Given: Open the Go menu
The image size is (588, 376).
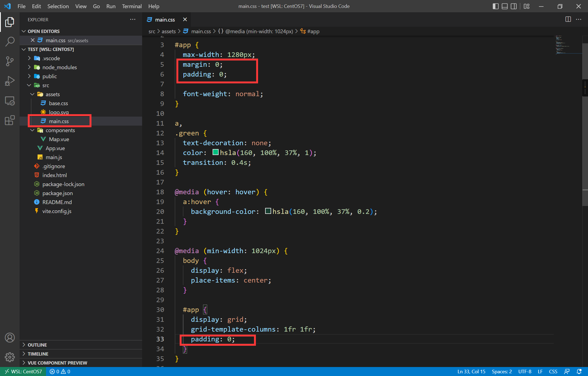Looking at the screenshot, I should click(96, 6).
